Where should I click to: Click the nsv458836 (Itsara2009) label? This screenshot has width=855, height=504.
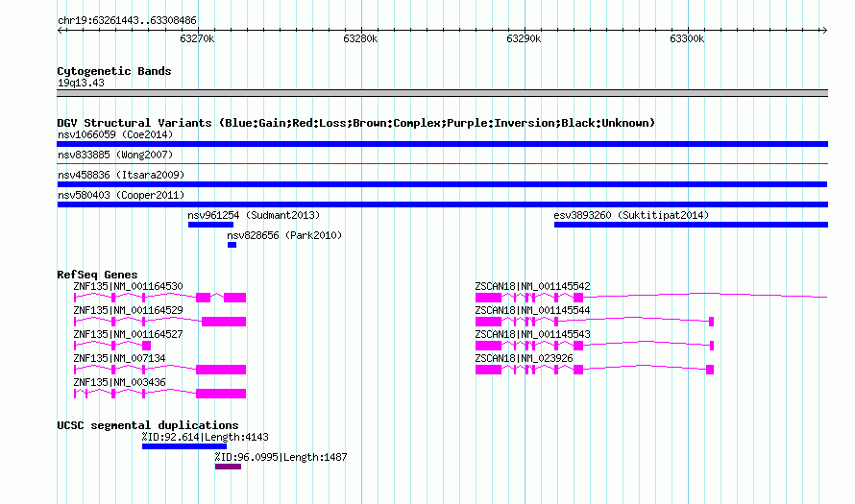tap(121, 175)
